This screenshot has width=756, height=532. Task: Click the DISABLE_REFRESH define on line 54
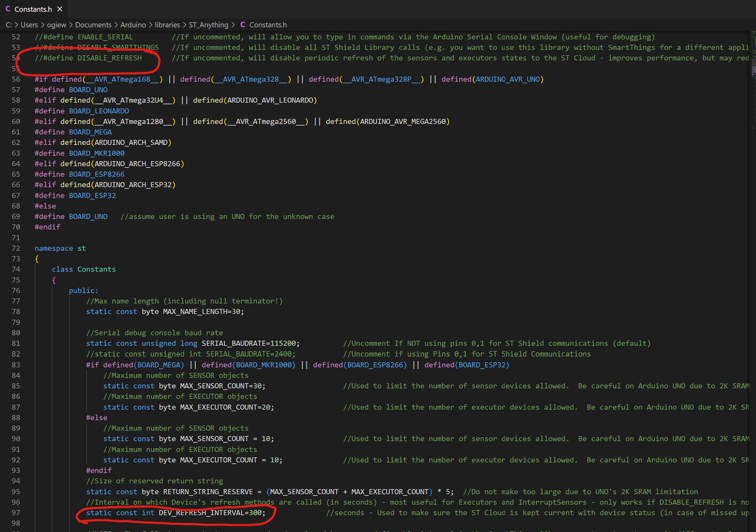coord(109,58)
